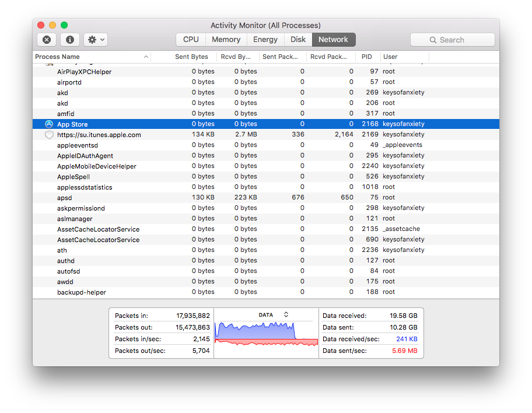Select the apsd process row
The image size is (532, 413).
pyautogui.click(x=266, y=198)
